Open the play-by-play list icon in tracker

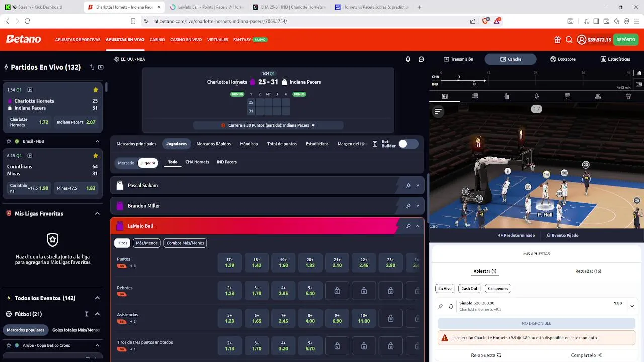coord(475,96)
